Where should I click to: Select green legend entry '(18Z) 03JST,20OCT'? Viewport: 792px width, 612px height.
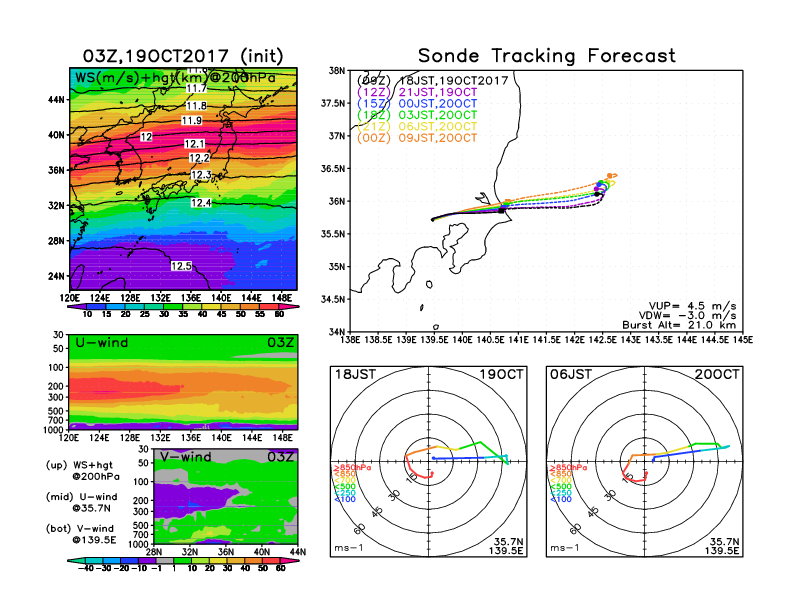tap(417, 115)
